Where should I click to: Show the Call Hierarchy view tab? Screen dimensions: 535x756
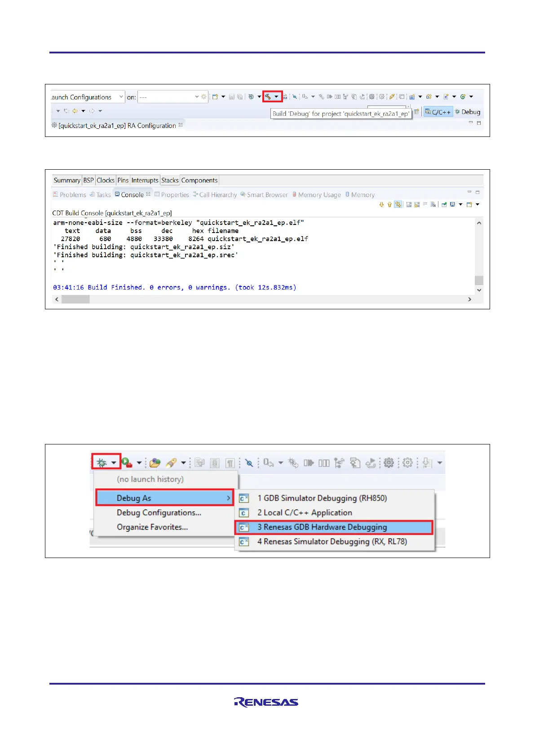(x=215, y=194)
